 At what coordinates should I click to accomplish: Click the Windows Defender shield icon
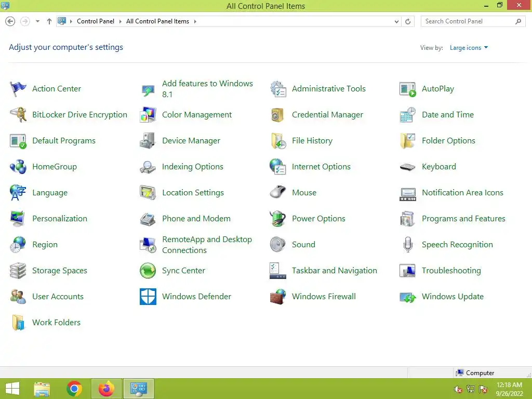coord(148,297)
